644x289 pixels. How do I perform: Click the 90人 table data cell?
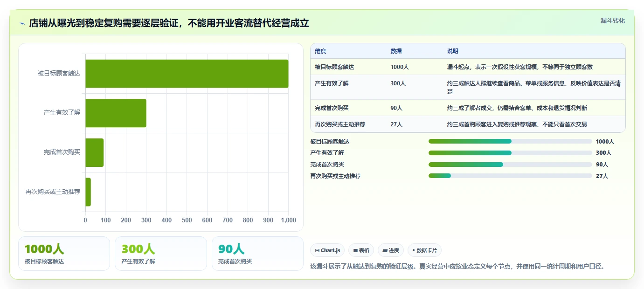tap(396, 108)
